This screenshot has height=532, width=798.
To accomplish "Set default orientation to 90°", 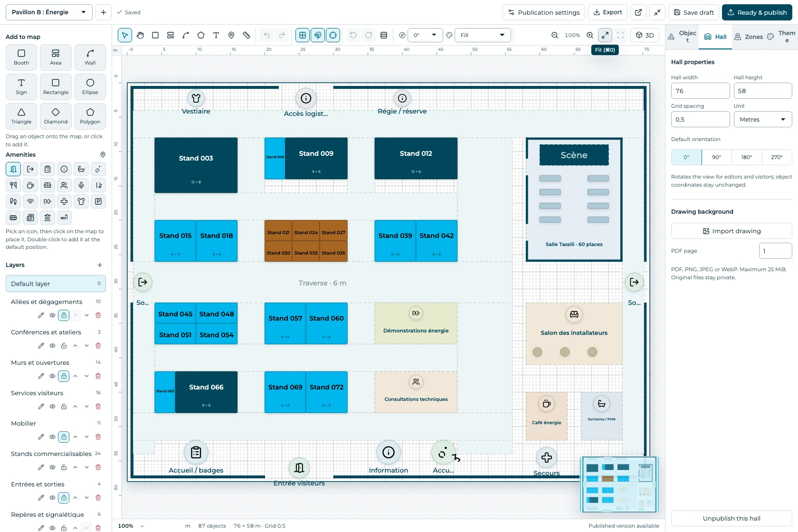I will [x=717, y=157].
